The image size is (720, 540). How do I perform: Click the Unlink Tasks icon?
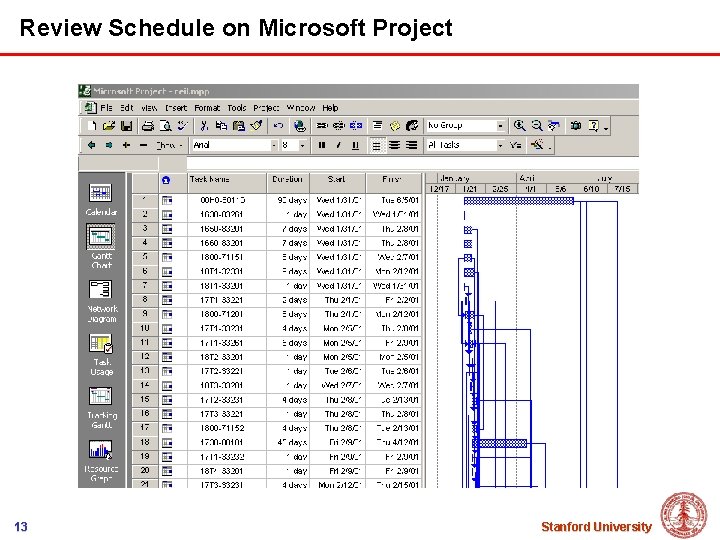pyautogui.click(x=339, y=125)
